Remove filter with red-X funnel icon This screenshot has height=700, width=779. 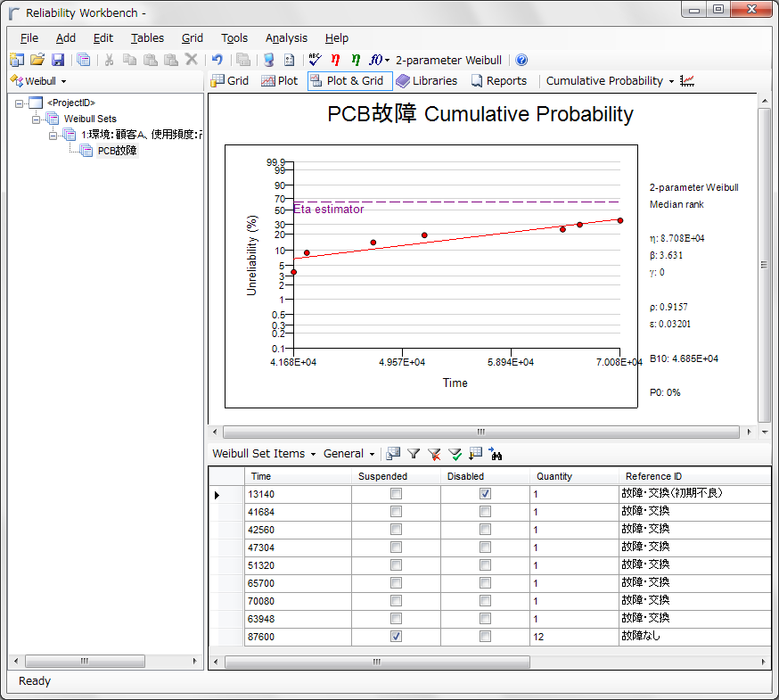point(434,454)
